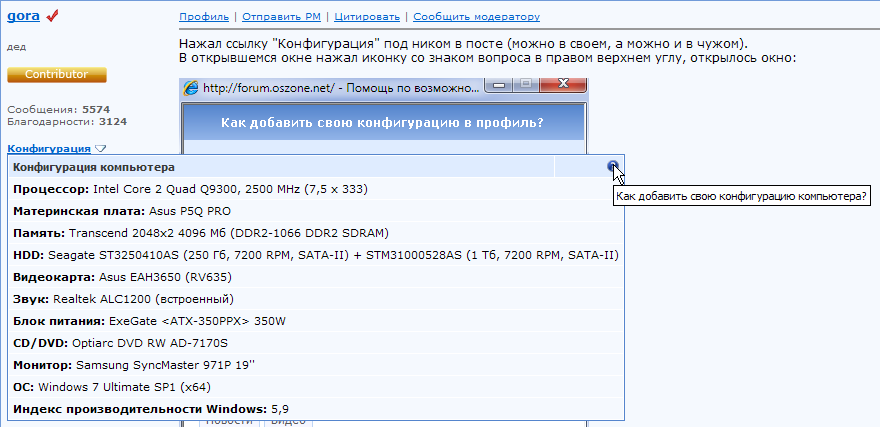Click the Цитировать link

tap(367, 17)
